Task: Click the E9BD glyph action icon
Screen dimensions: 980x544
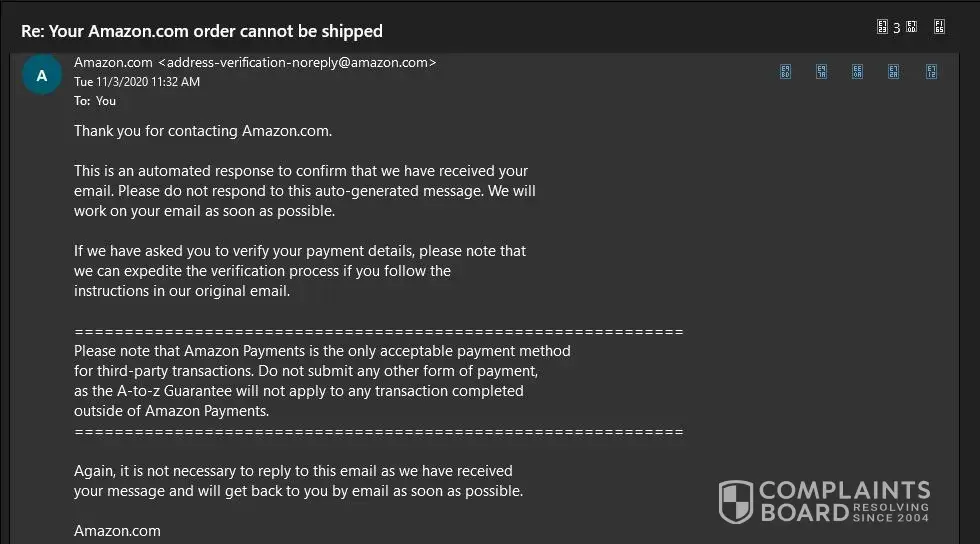Action: (x=785, y=71)
